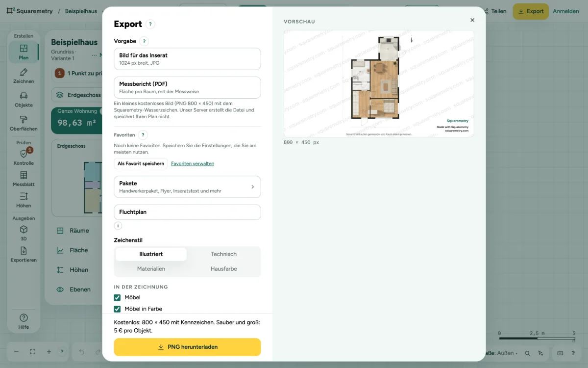
Task: Select the Fluchtplan option
Action: click(x=187, y=212)
